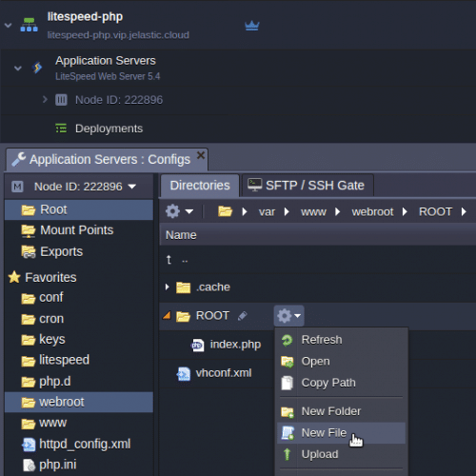476x476 pixels.
Task: Expand the Node ID: 222896 tree row
Action: point(45,100)
